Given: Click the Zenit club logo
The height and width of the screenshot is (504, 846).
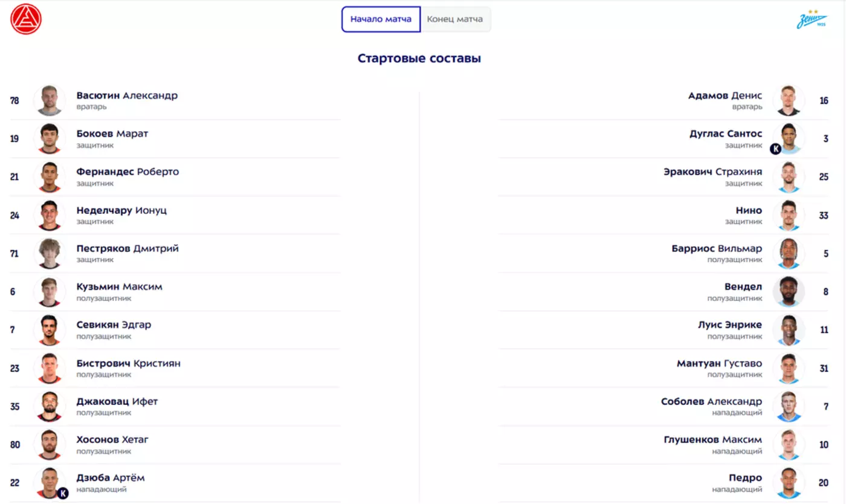Looking at the screenshot, I should click(811, 19).
